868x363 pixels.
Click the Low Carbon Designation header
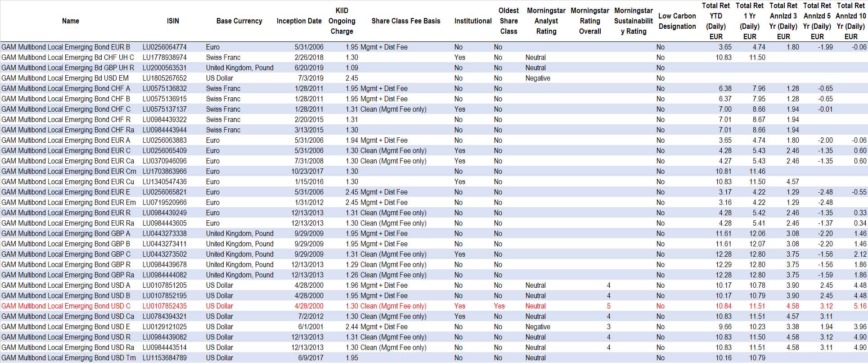point(677,21)
